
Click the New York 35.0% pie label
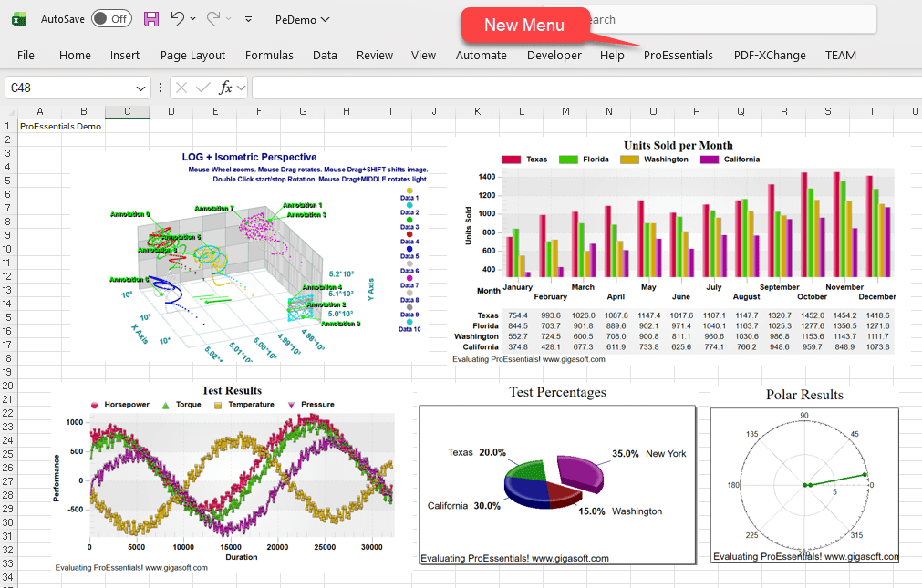tap(648, 453)
